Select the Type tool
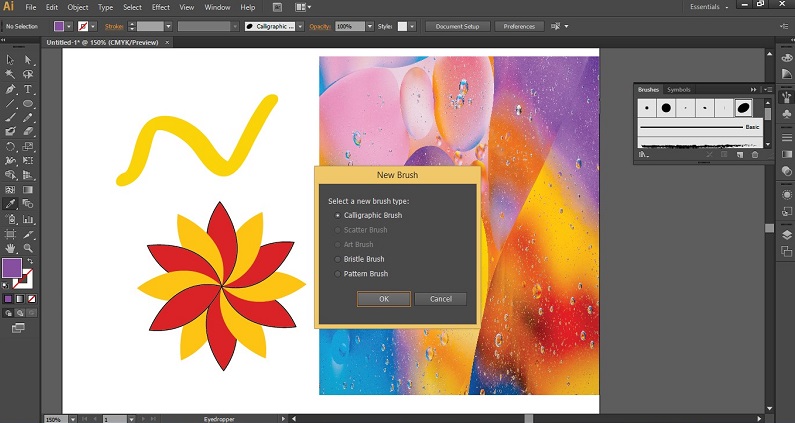 pyautogui.click(x=28, y=89)
